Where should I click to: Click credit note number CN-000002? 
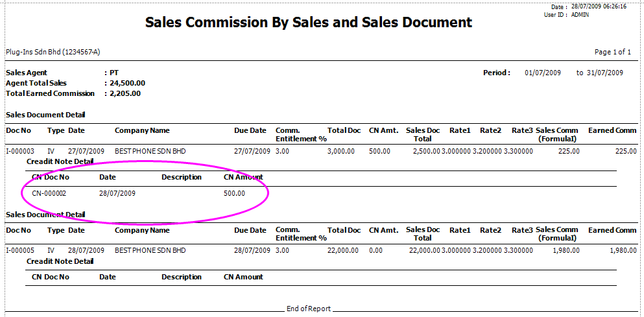(x=49, y=193)
